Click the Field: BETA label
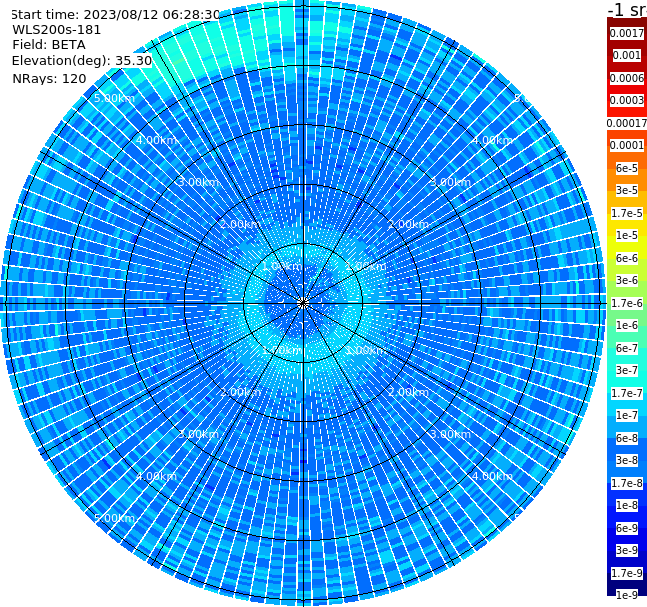 pos(49,45)
